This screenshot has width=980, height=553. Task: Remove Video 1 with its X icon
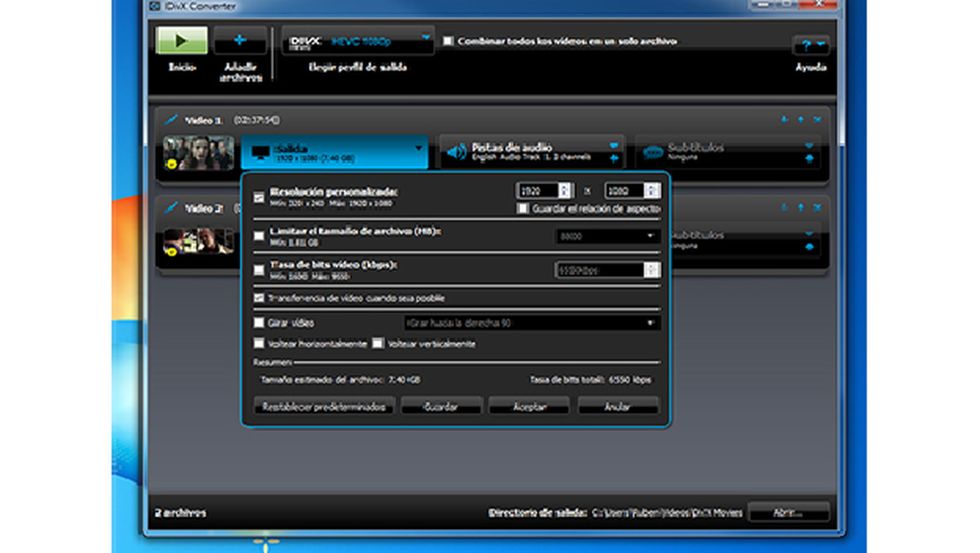pyautogui.click(x=817, y=119)
